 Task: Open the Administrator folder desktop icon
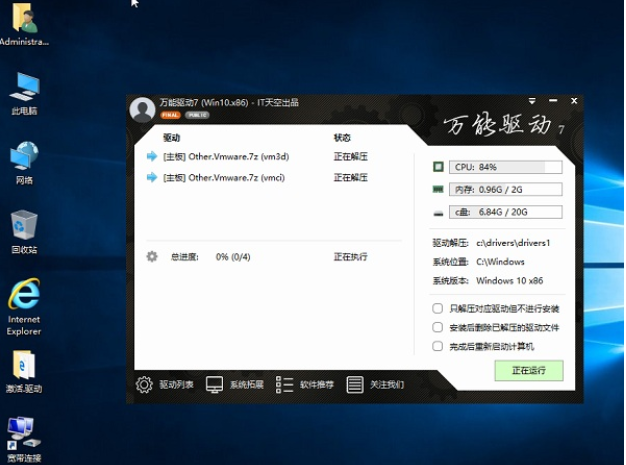point(25,24)
